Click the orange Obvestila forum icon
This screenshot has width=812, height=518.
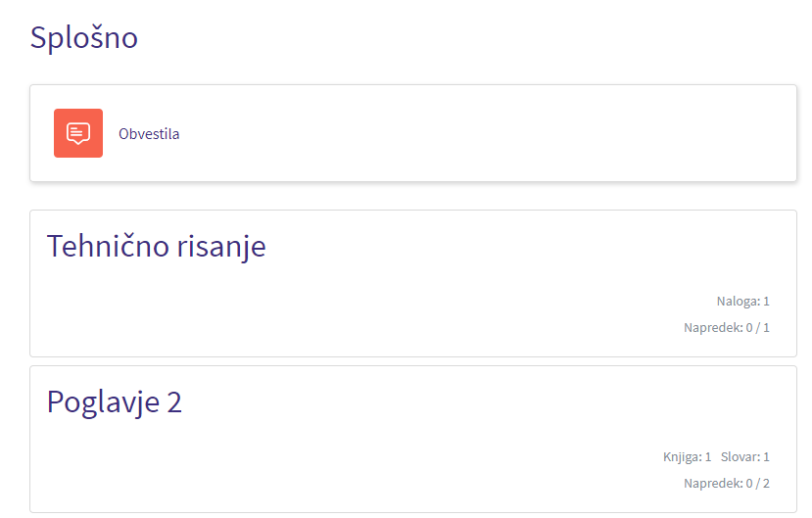coord(78,133)
